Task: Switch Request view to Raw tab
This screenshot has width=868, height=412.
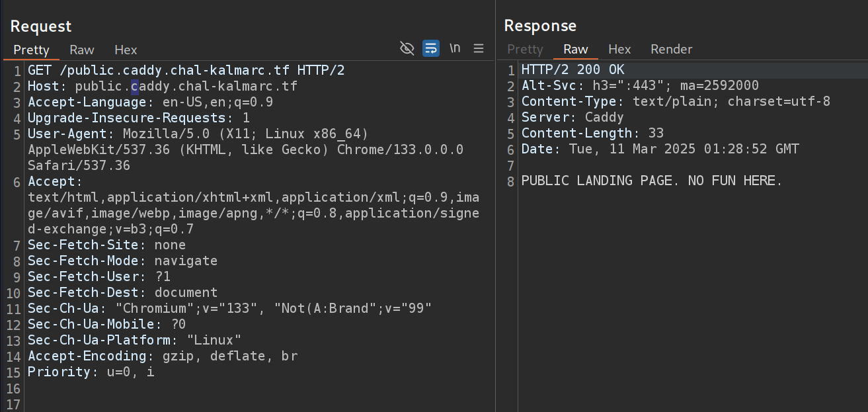Action: tap(82, 50)
